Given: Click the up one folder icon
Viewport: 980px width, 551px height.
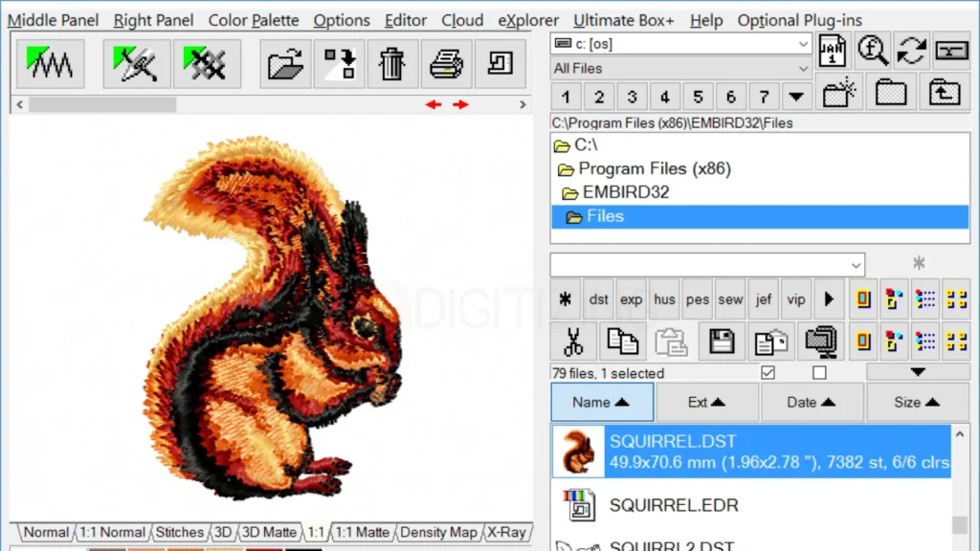Looking at the screenshot, I should point(945,93).
